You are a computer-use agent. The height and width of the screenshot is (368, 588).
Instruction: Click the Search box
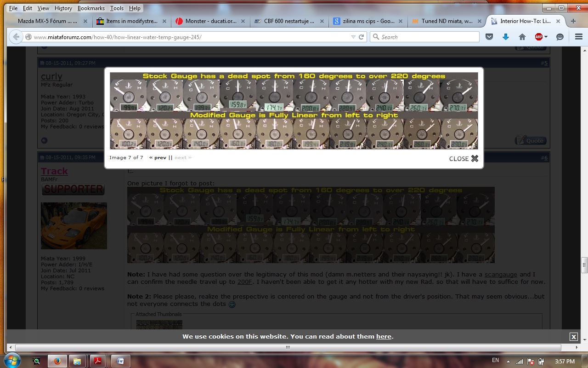[424, 37]
